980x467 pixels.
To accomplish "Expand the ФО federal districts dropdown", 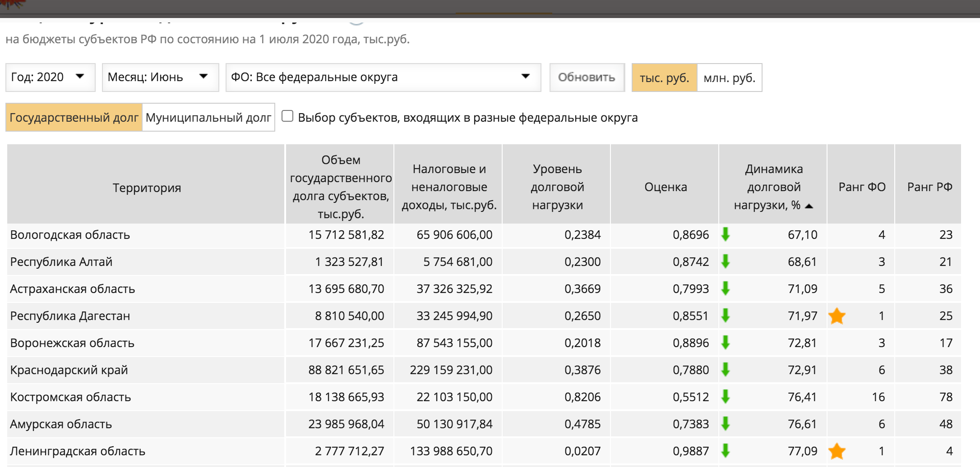I will [x=383, y=77].
